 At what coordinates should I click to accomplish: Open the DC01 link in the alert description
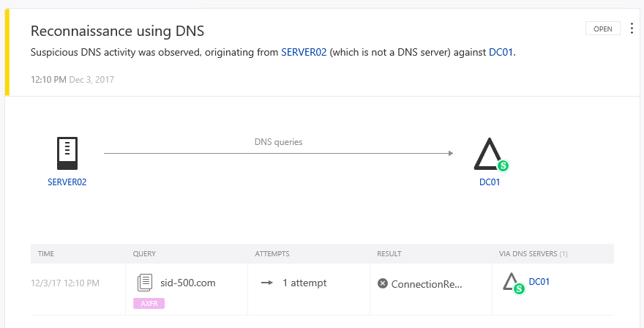(x=501, y=53)
